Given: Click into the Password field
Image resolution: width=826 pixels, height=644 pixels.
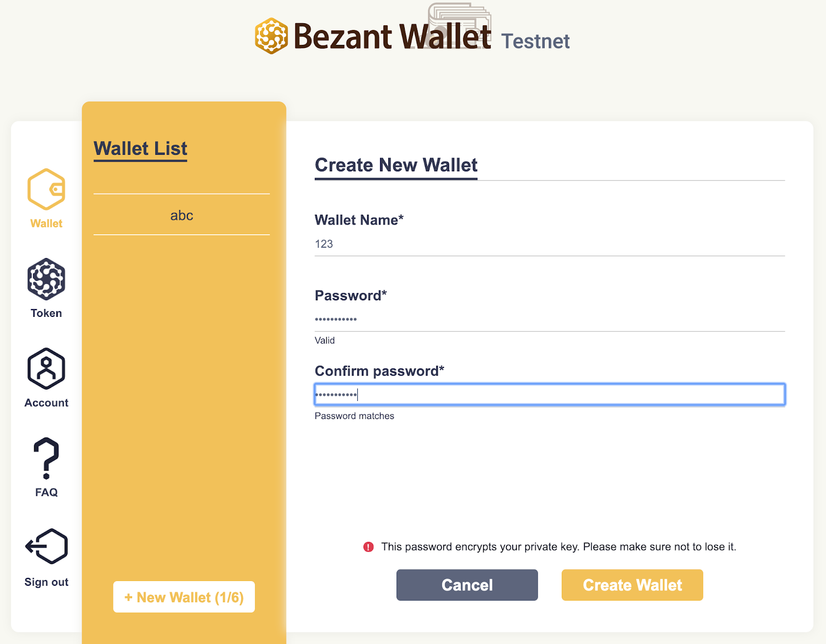Looking at the screenshot, I should tap(549, 319).
